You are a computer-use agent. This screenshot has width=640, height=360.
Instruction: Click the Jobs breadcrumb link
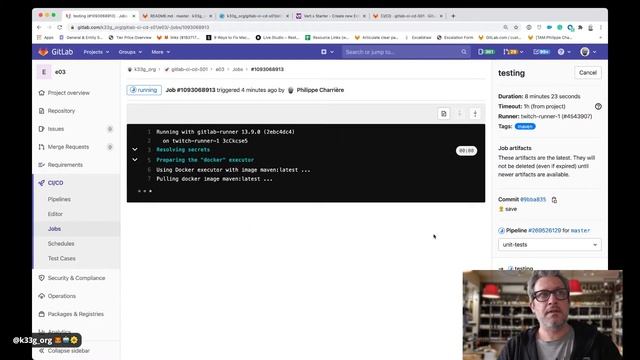[x=238, y=69]
